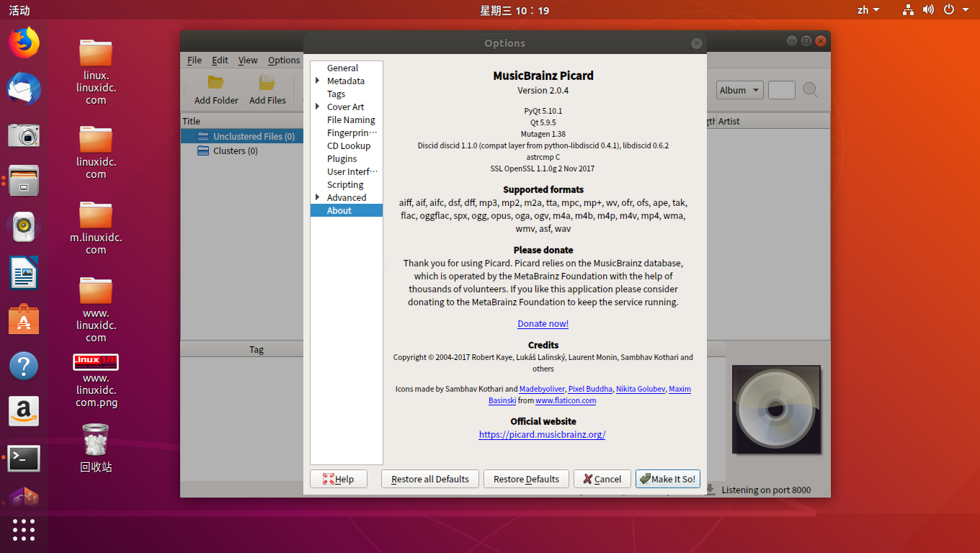Open LibreOffice Writer from the dock

(x=24, y=273)
